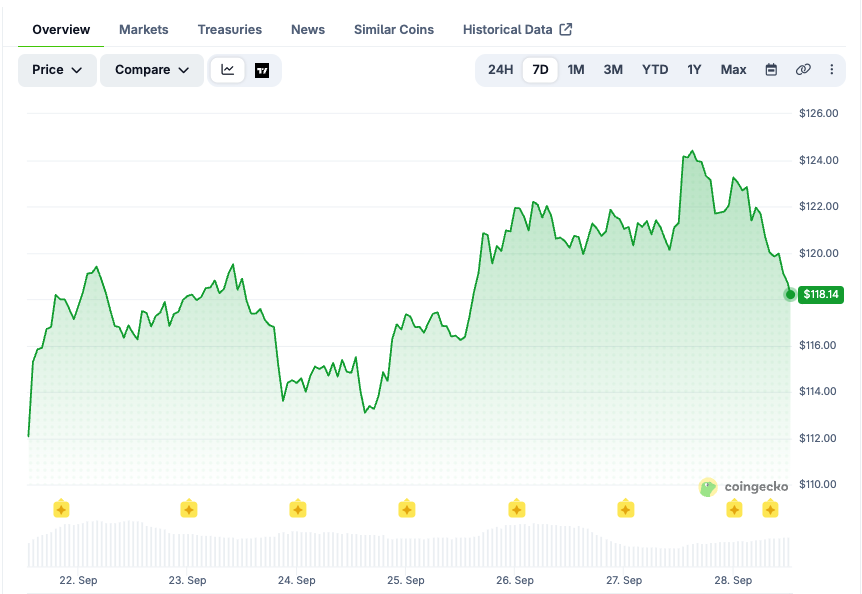Click the $112.00 axis label
Viewport: 862px width, 594px height.
point(817,438)
